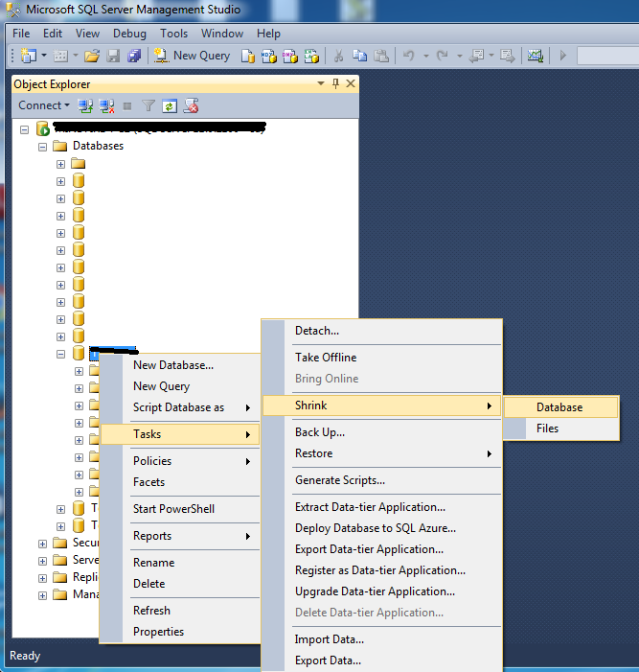639x672 pixels.
Task: Open Restore submenu in Tasks
Action: coord(381,453)
